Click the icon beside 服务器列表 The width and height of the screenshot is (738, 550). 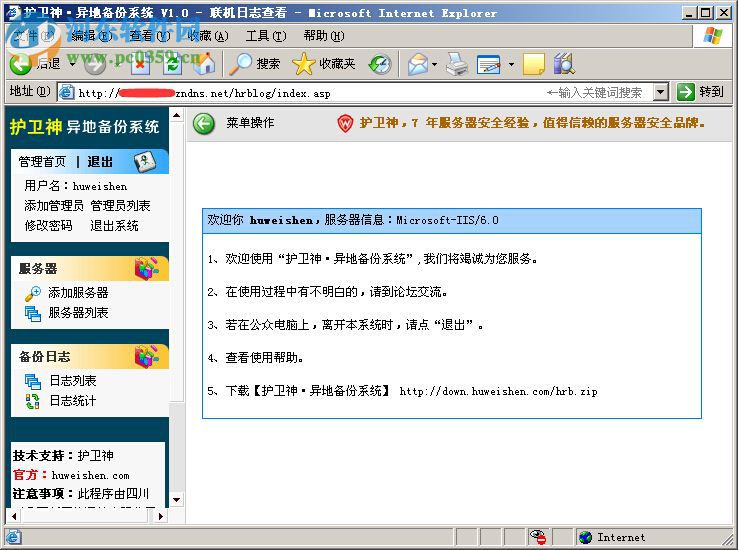coord(33,313)
